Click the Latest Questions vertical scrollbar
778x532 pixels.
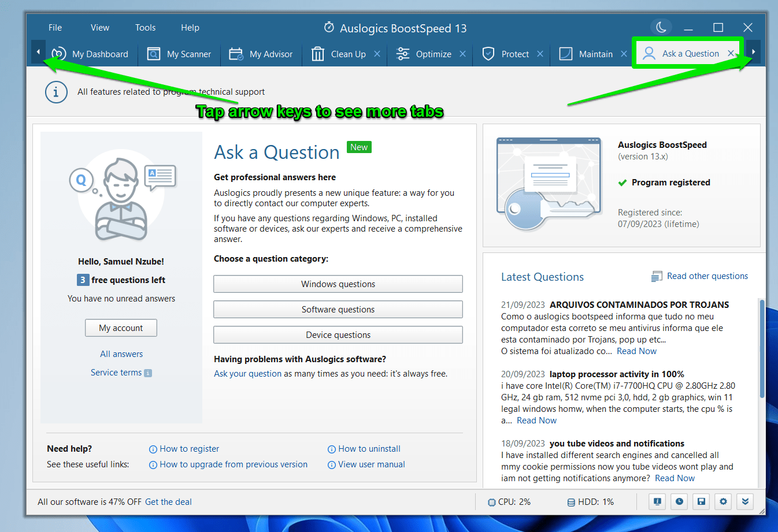pos(762,347)
